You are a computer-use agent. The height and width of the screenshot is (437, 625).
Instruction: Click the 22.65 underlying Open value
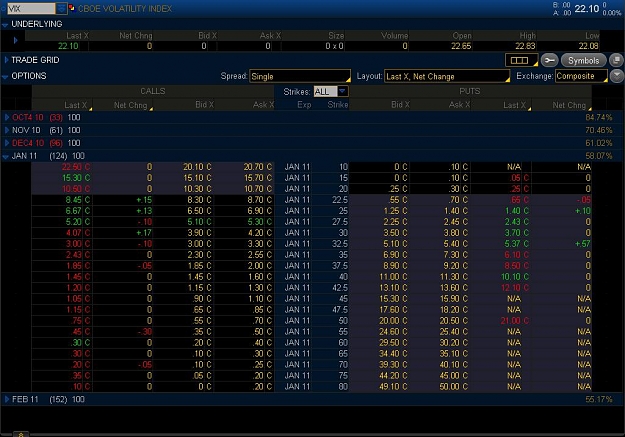(461, 46)
